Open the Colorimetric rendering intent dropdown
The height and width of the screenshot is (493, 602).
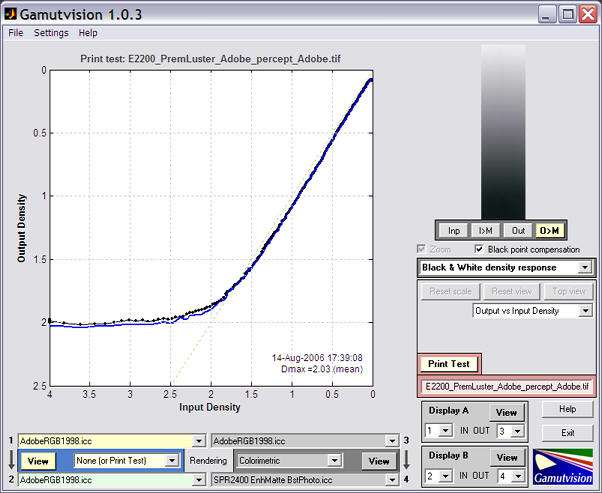point(289,460)
